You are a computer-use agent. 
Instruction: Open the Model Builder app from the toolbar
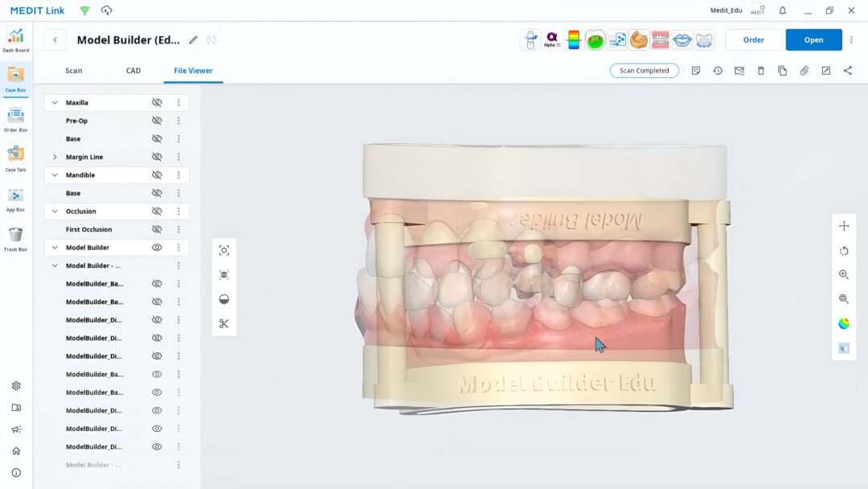tap(638, 39)
